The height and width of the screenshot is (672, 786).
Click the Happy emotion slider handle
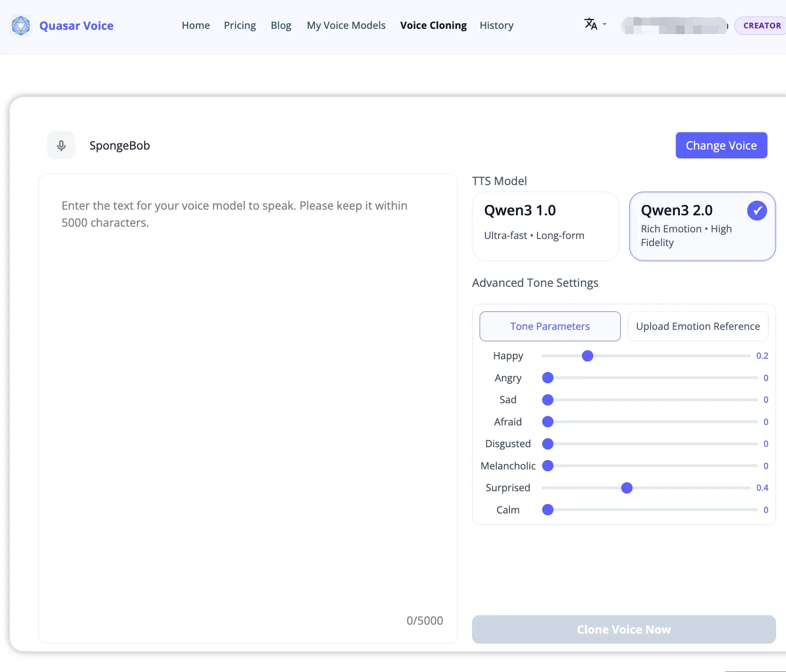pos(588,356)
